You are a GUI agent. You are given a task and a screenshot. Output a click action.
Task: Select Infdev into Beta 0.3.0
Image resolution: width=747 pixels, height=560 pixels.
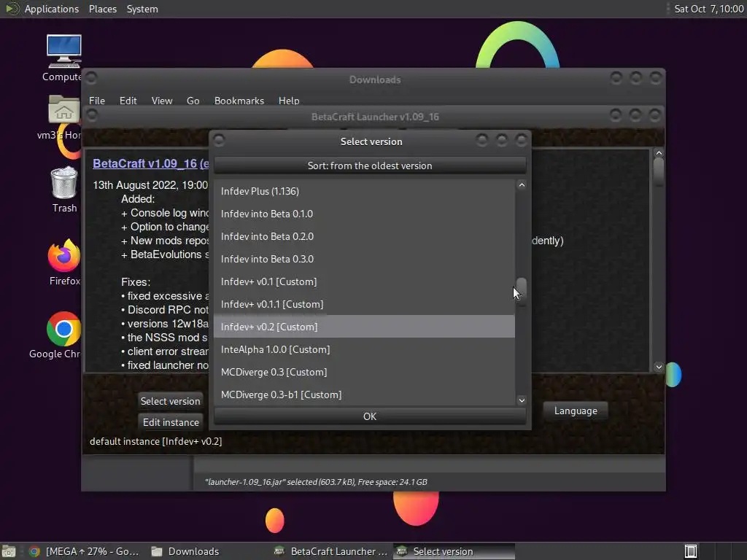point(364,259)
